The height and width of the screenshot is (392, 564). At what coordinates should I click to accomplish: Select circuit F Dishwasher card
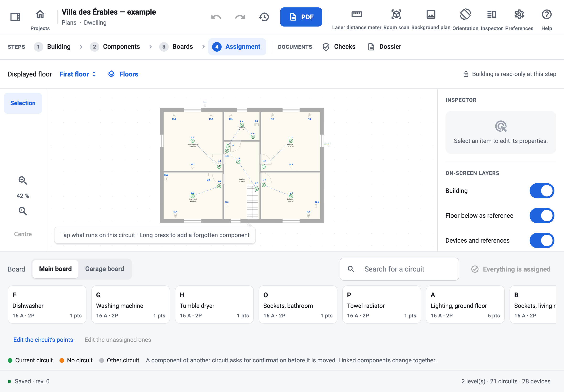[x=47, y=305]
